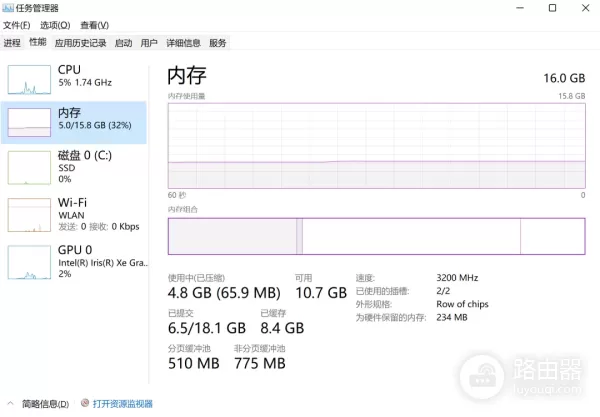Open the 查看(V) menu
600x417 pixels.
point(94,24)
